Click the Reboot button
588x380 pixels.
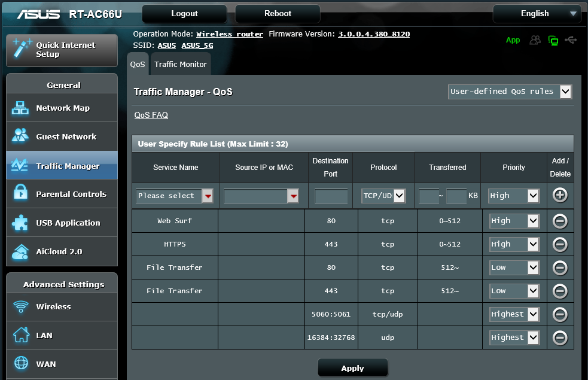(x=278, y=14)
